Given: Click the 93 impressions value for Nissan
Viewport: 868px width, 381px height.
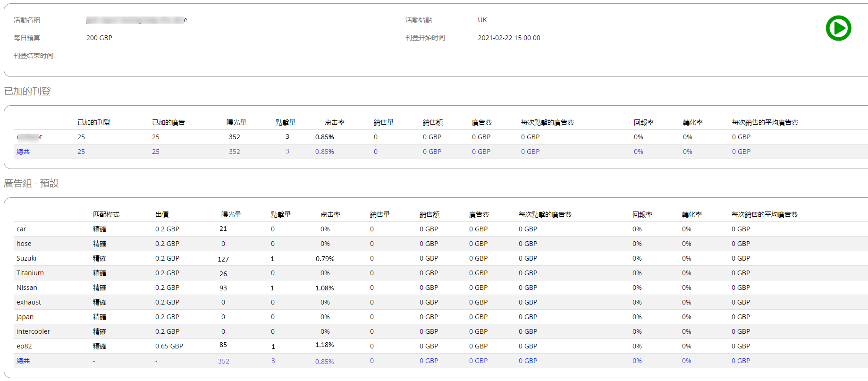Looking at the screenshot, I should (223, 288).
